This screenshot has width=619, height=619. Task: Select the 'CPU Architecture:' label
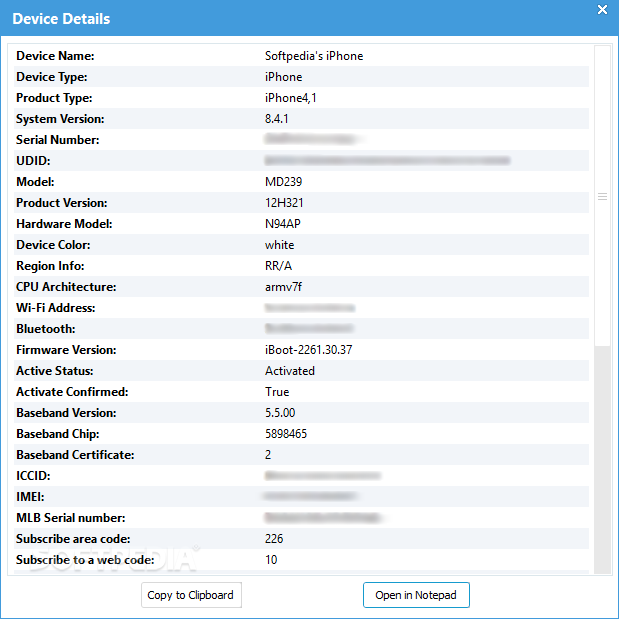tap(66, 287)
